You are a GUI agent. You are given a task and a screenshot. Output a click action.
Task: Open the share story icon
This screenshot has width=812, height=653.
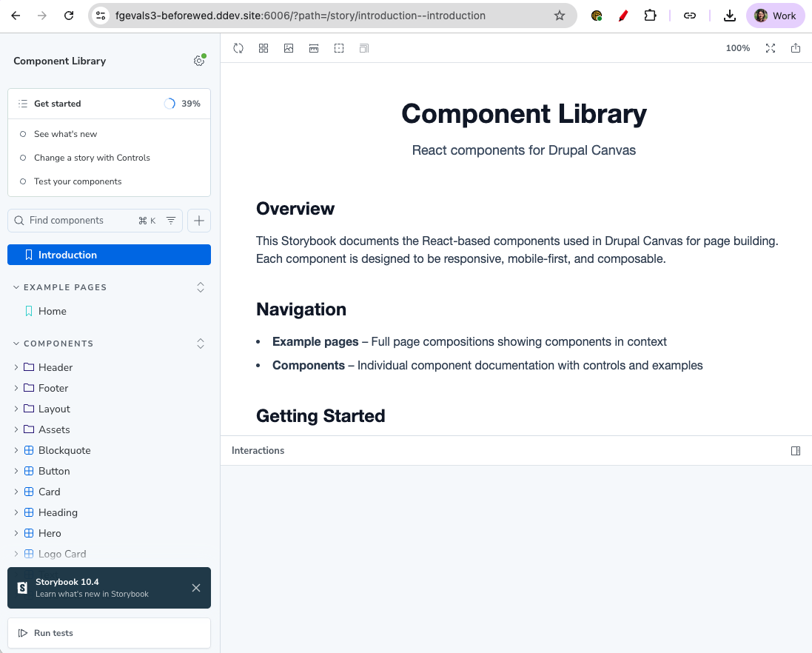pyautogui.click(x=796, y=48)
